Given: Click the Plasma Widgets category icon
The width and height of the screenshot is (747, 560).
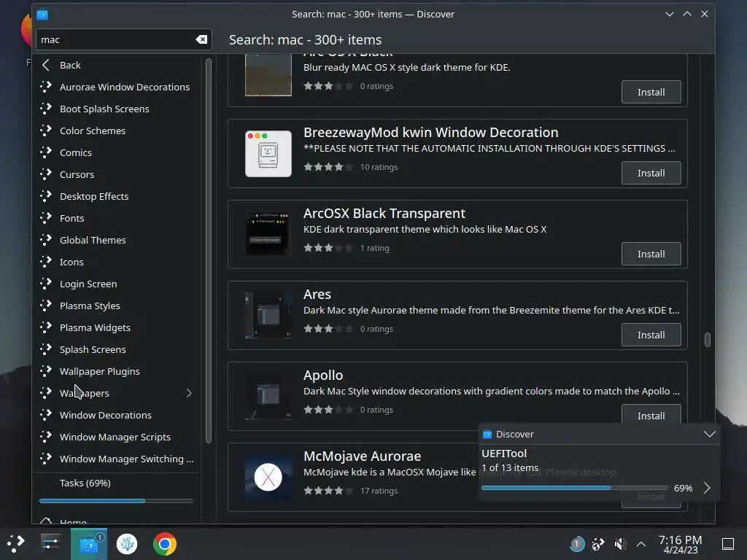Looking at the screenshot, I should pos(46,327).
